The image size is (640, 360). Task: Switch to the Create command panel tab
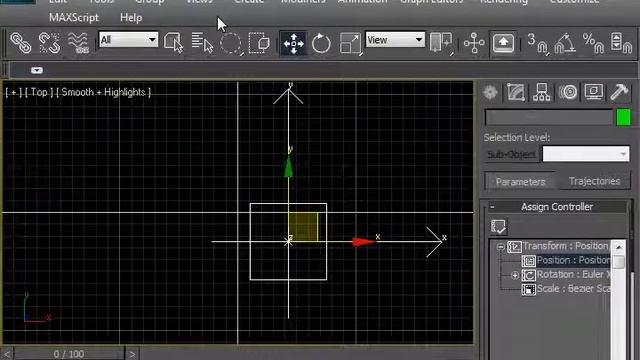pyautogui.click(x=490, y=92)
